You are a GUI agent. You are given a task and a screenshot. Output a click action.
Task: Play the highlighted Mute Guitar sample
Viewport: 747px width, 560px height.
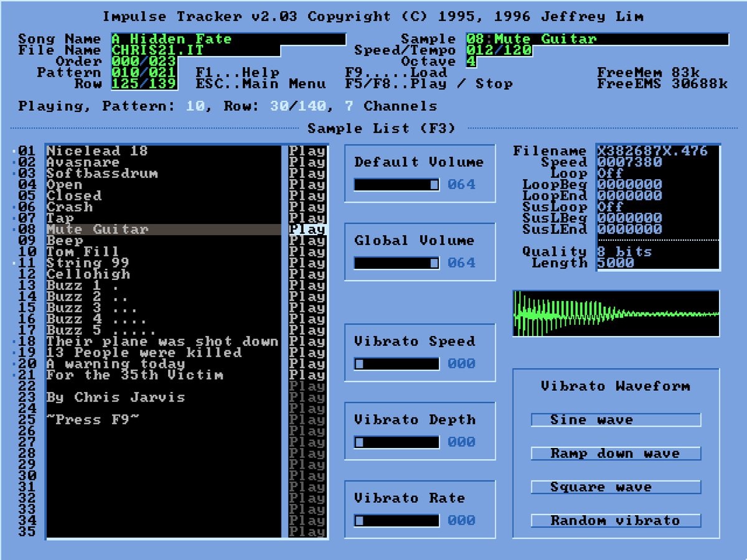[307, 230]
